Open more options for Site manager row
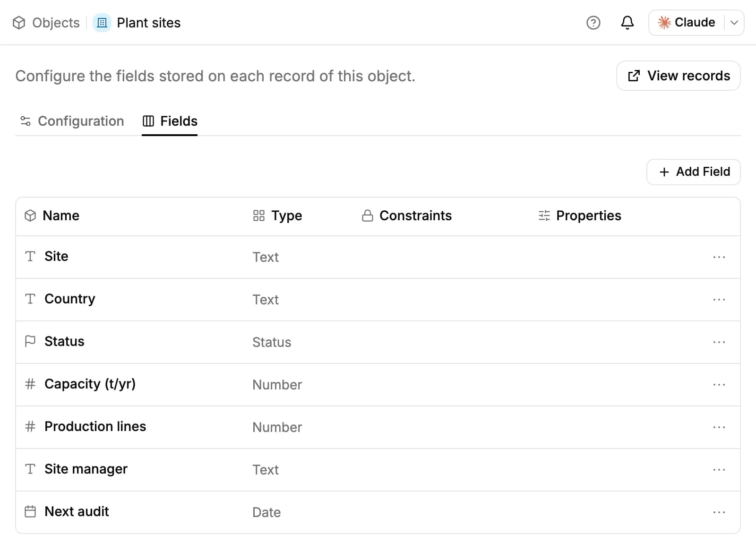This screenshot has height=535, width=756. pyautogui.click(x=719, y=470)
